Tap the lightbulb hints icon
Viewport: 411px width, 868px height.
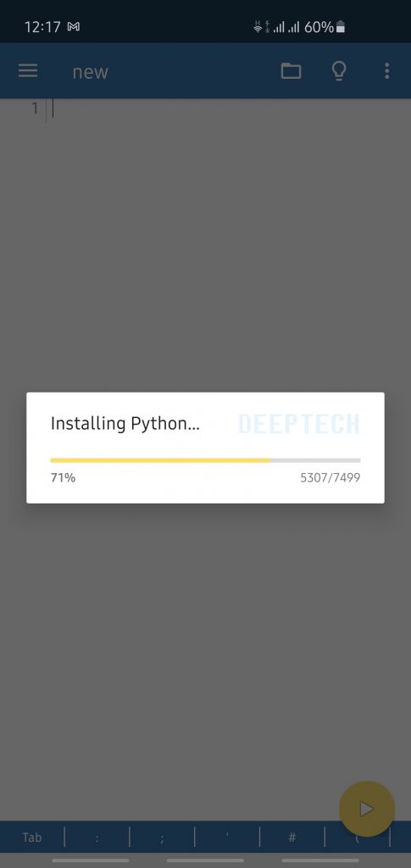pyautogui.click(x=338, y=71)
